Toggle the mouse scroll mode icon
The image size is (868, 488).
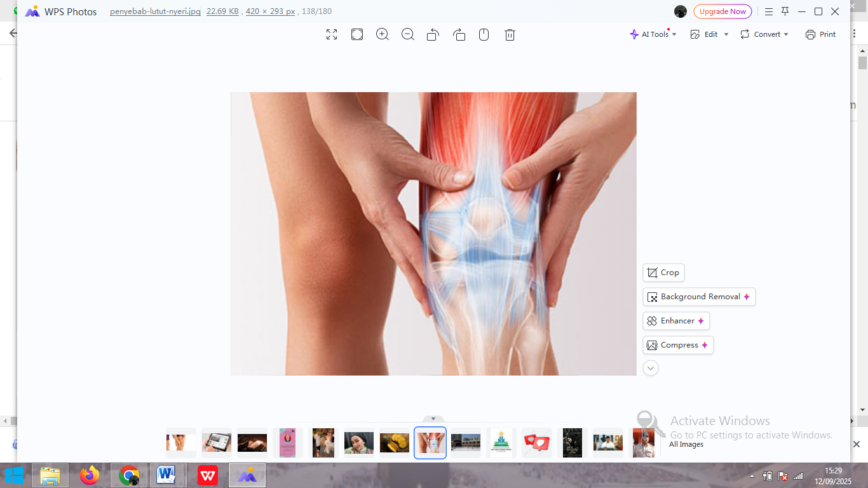[484, 34]
